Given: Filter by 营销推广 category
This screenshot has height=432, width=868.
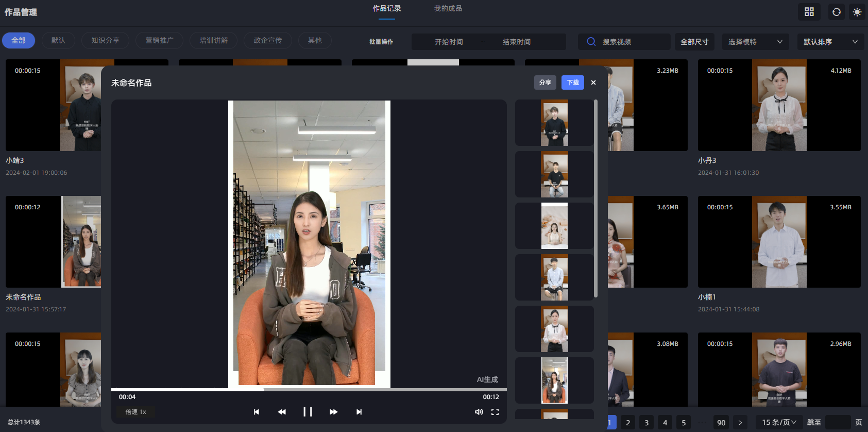Looking at the screenshot, I should pyautogui.click(x=160, y=40).
